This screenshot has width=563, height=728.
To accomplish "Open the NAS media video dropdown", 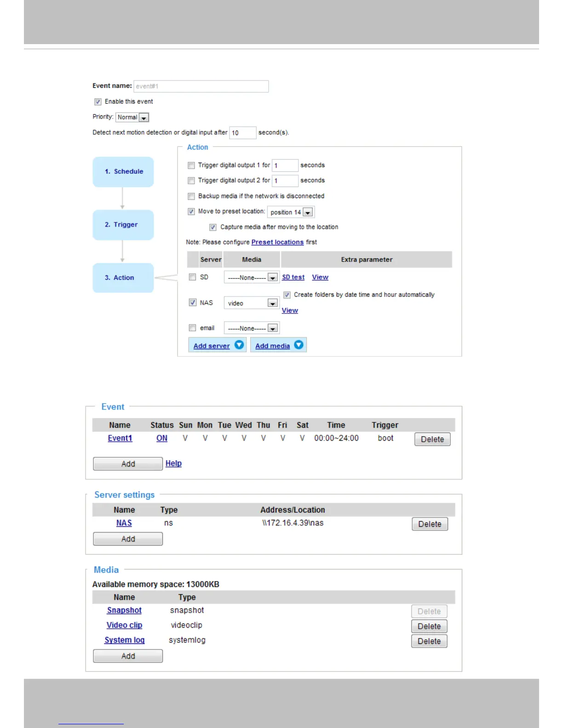I will 252,303.
